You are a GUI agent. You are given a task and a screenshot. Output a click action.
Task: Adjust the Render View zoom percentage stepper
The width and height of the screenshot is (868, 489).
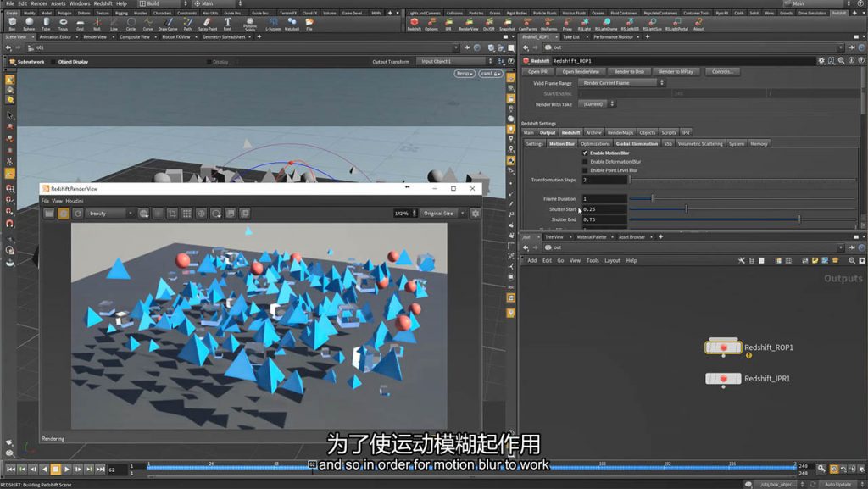414,213
